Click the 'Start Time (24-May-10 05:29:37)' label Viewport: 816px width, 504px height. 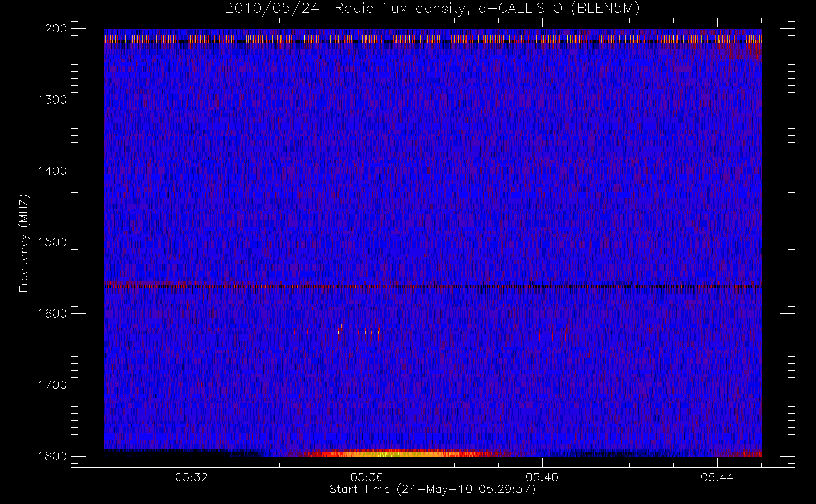432,489
